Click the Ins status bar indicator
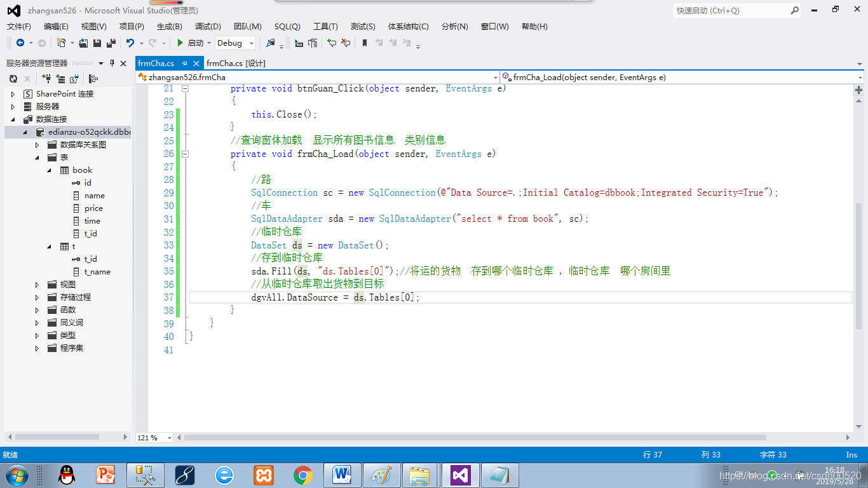 click(x=851, y=454)
